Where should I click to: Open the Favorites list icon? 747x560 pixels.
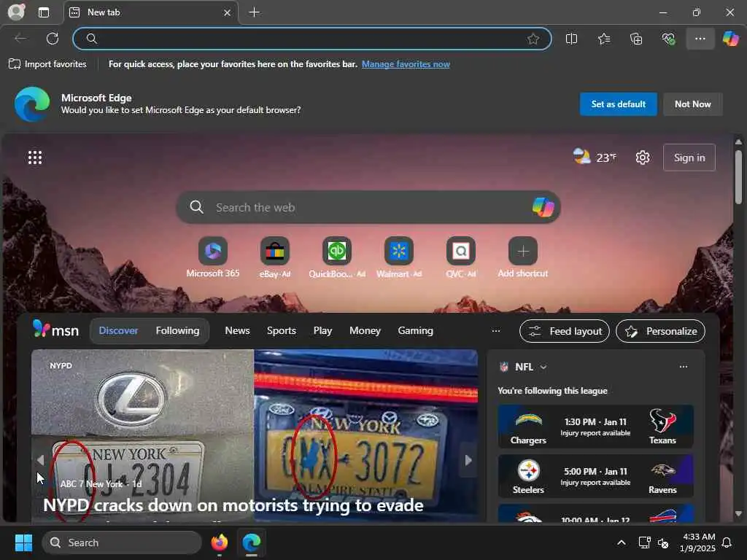coord(603,39)
